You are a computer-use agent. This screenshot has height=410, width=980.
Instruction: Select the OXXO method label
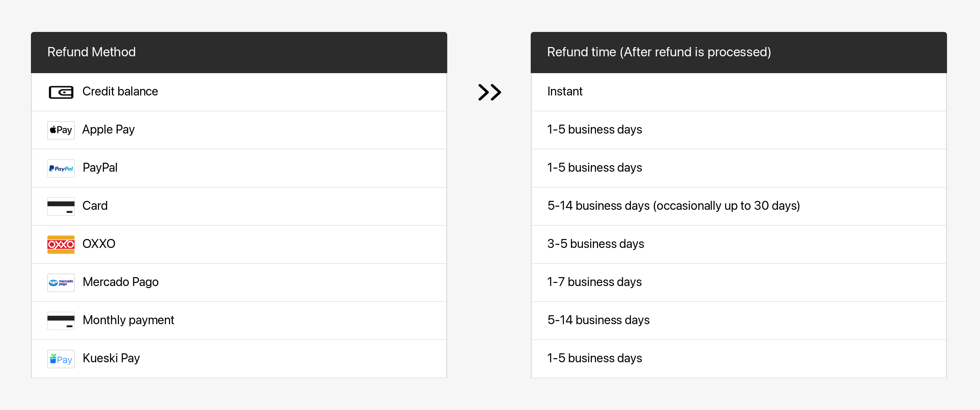point(99,244)
